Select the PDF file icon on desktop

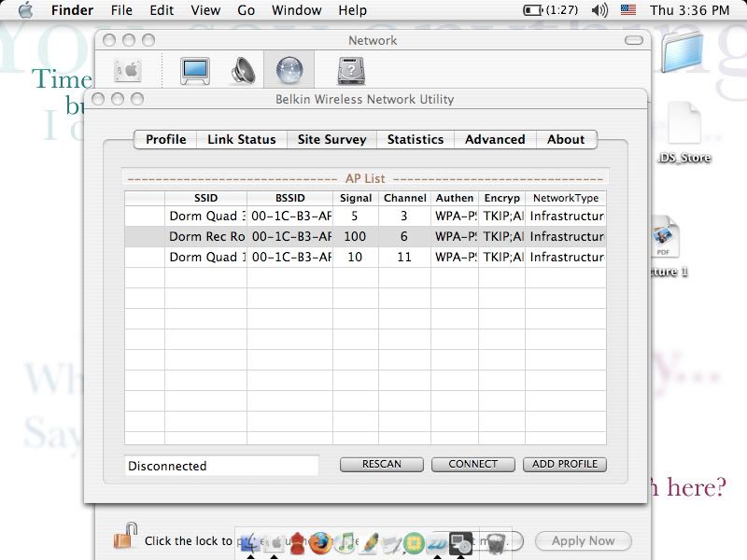pos(665,237)
